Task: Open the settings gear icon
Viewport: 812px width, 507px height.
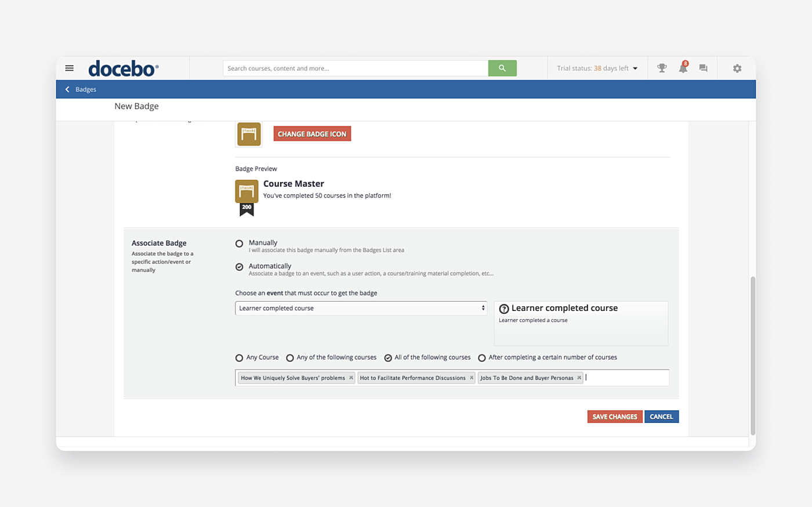Action: tap(737, 68)
